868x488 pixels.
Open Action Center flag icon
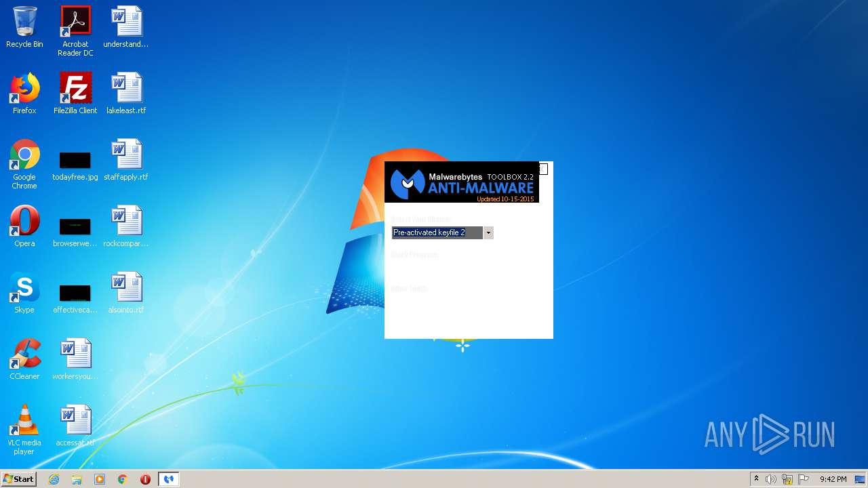pyautogui.click(x=804, y=479)
